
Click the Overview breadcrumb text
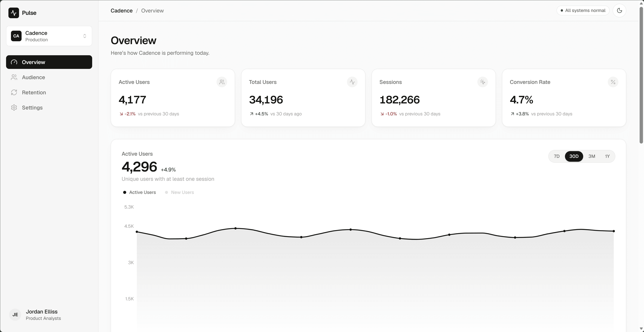(152, 10)
